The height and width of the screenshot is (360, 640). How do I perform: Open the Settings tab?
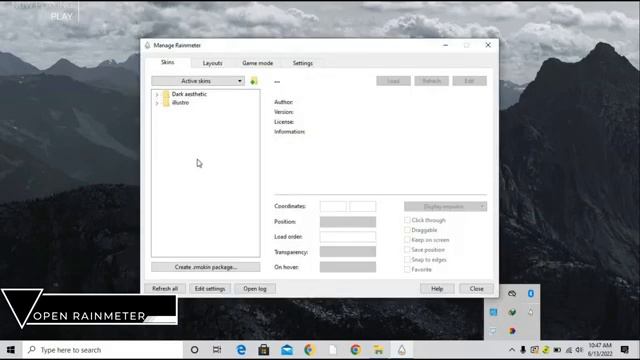[x=303, y=63]
